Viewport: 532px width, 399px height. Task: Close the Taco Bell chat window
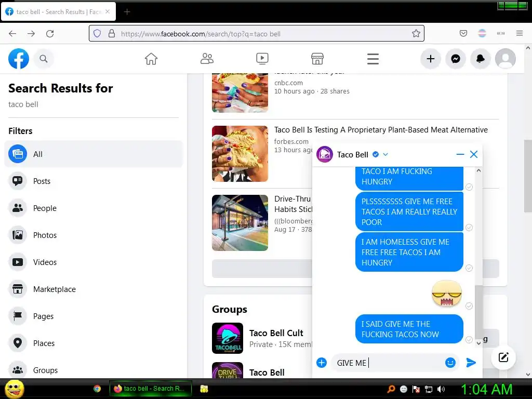[474, 154]
